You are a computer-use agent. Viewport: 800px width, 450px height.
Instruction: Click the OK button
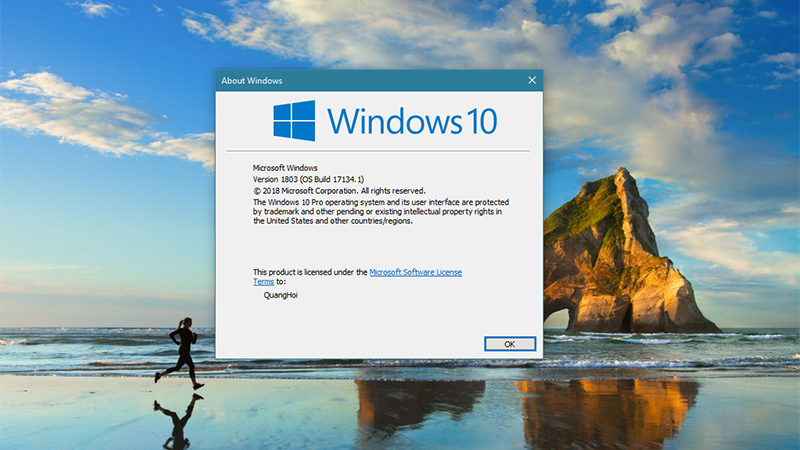click(x=510, y=344)
